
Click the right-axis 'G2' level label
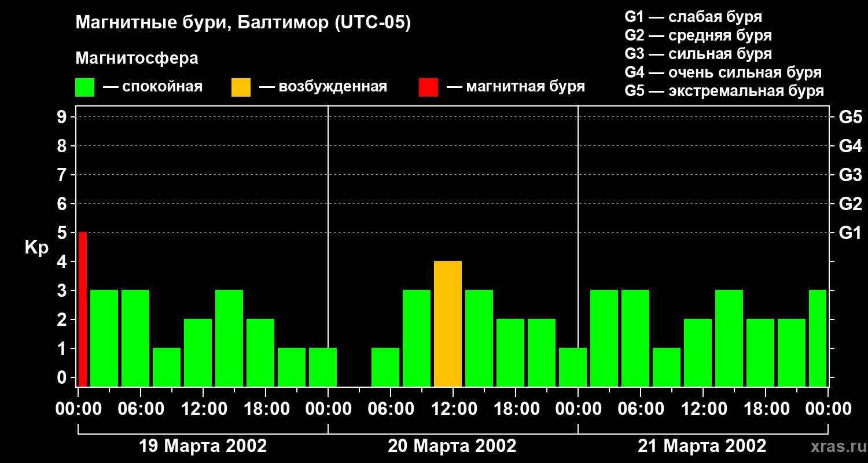[850, 204]
